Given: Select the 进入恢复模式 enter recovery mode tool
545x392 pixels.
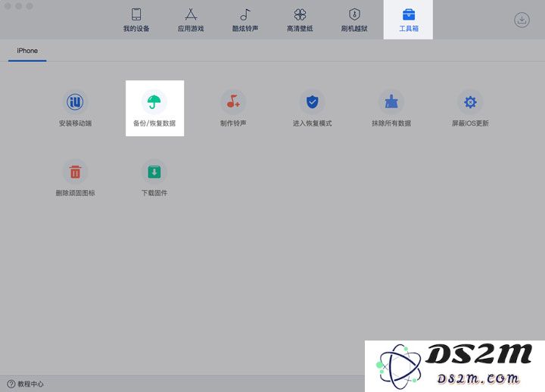Looking at the screenshot, I should click(312, 108).
